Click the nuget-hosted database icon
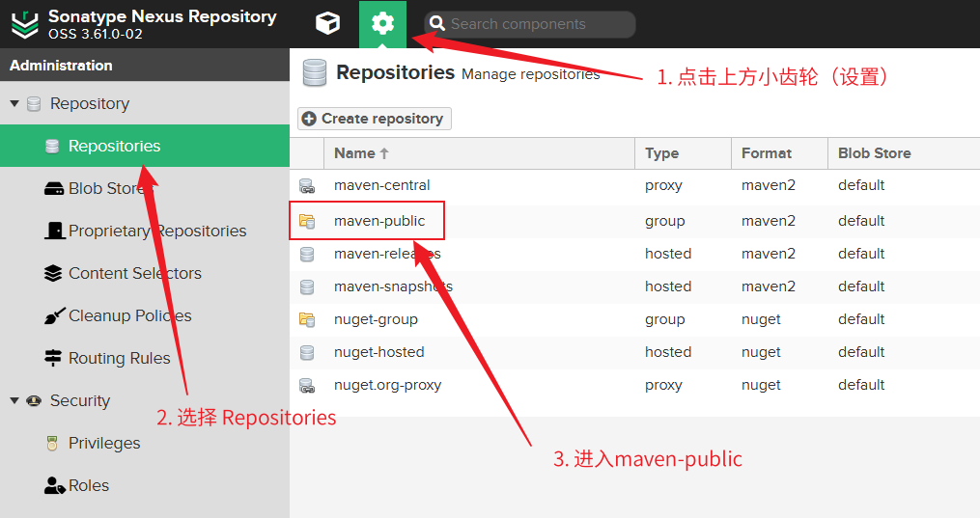 tap(307, 352)
